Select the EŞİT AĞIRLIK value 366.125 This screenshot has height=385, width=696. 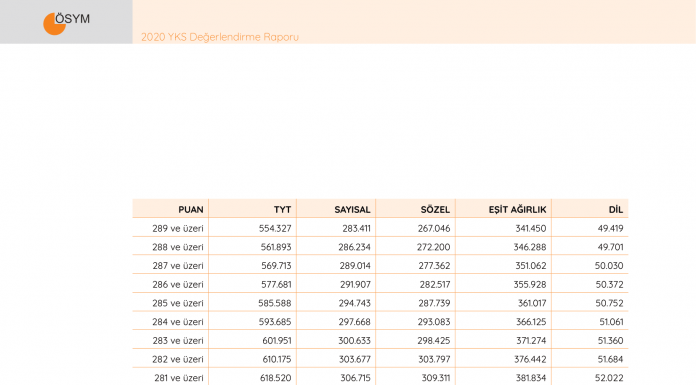531,322
